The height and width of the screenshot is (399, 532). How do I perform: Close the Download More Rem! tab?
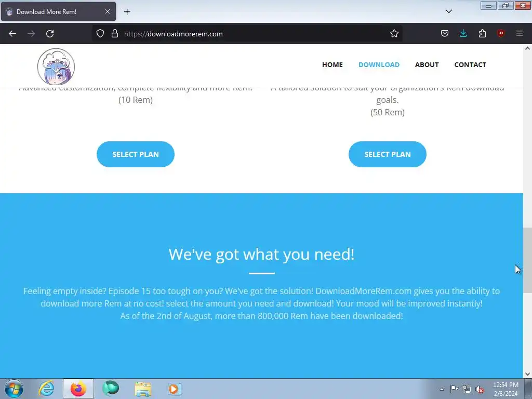107,11
